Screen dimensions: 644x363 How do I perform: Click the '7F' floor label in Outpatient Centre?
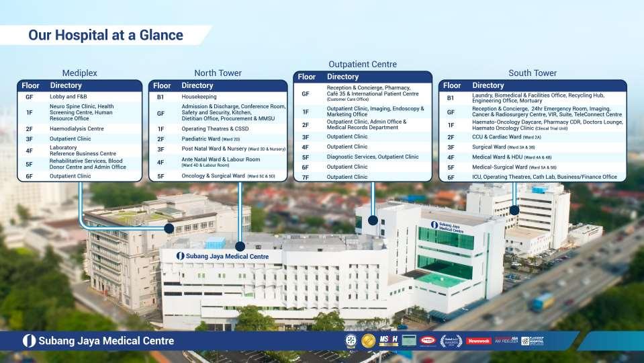click(x=305, y=177)
